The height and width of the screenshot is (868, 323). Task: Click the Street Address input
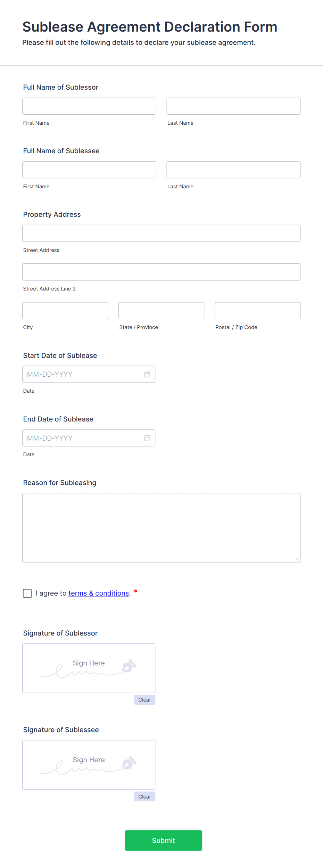pos(161,233)
